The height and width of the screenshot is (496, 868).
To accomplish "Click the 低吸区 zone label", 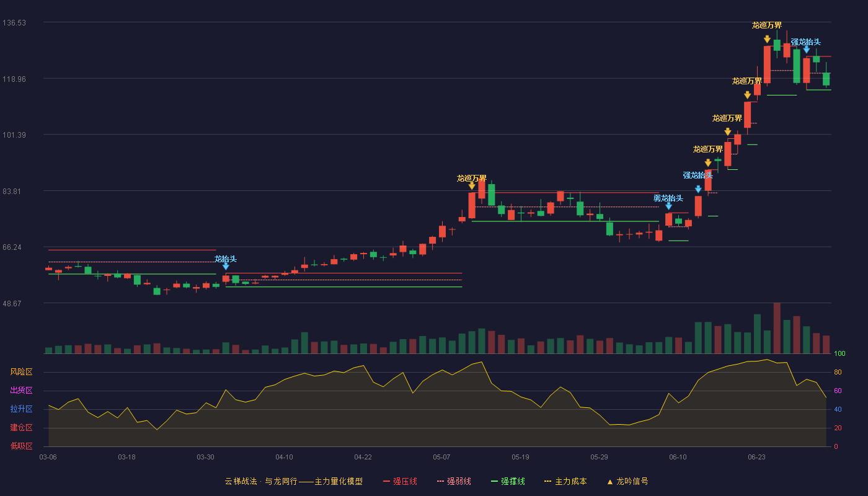I will point(21,446).
